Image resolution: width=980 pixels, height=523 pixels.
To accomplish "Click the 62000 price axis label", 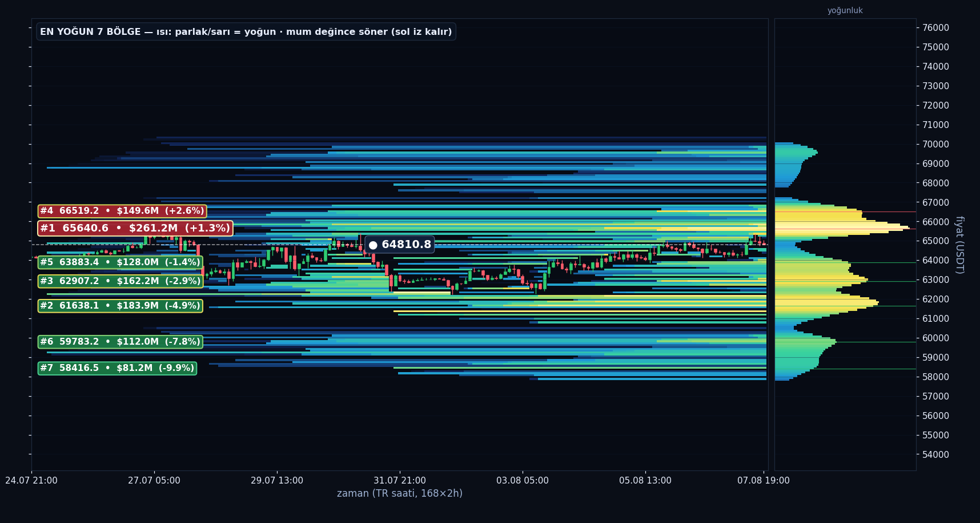I will (936, 300).
